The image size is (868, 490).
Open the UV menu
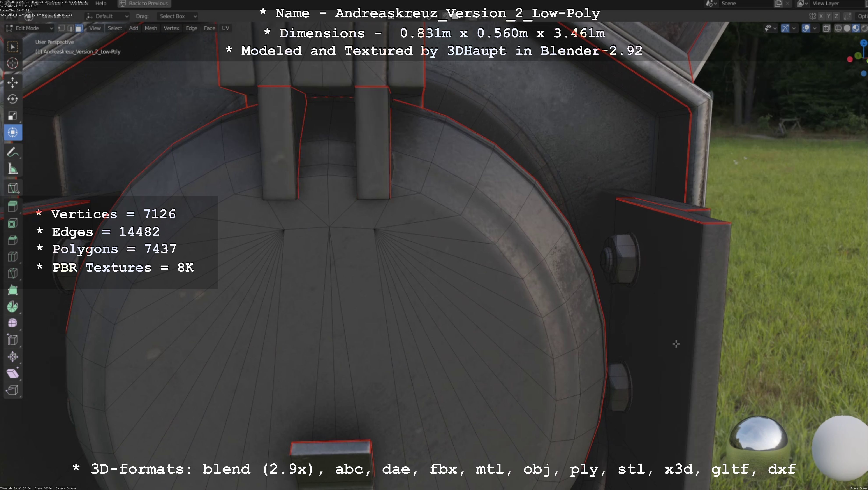[225, 28]
